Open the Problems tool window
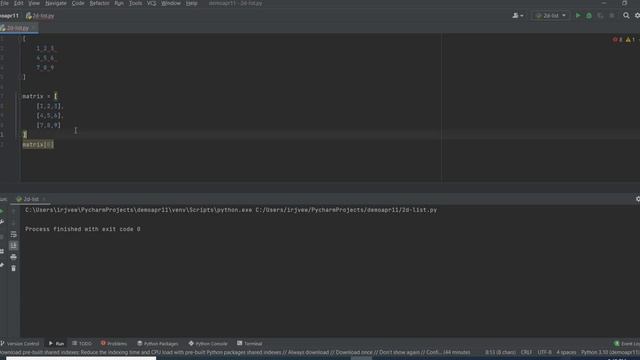The image size is (640, 360). [114, 344]
